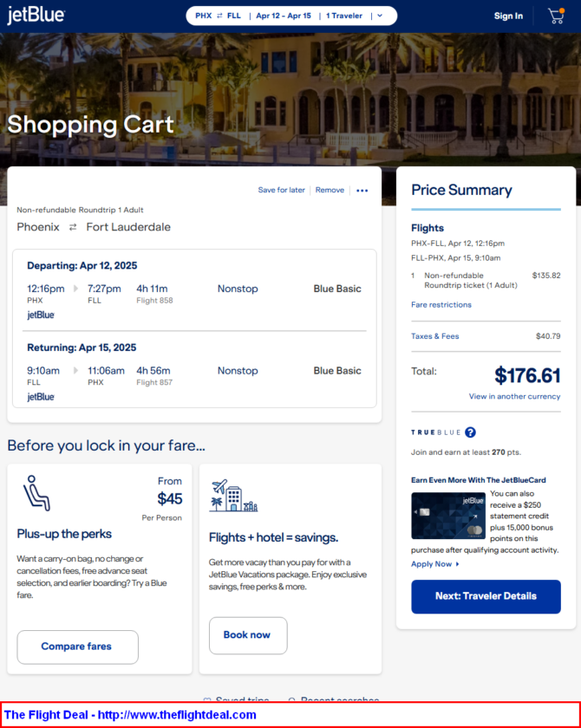Click the flight and hotel package icon
Screen dimensions: 581x728
click(233, 496)
